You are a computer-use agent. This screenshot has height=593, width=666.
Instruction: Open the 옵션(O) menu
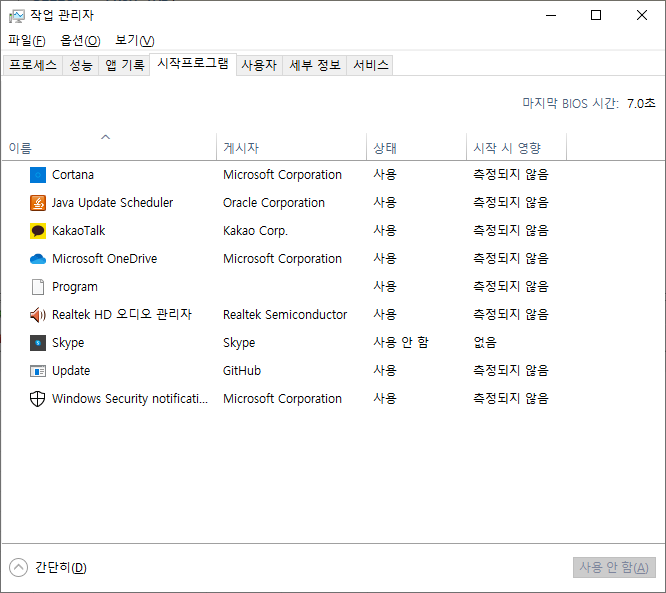[x=80, y=41]
